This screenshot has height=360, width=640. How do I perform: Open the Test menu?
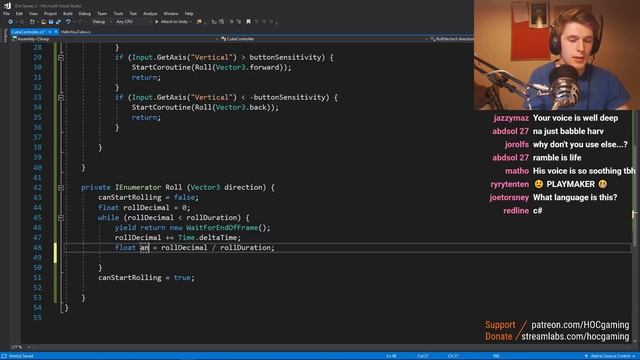[133, 13]
